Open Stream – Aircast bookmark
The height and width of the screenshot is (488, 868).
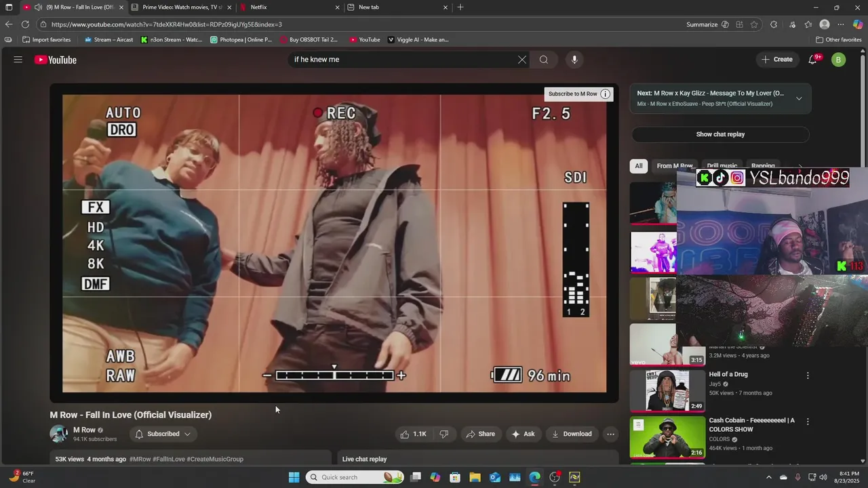[108, 39]
